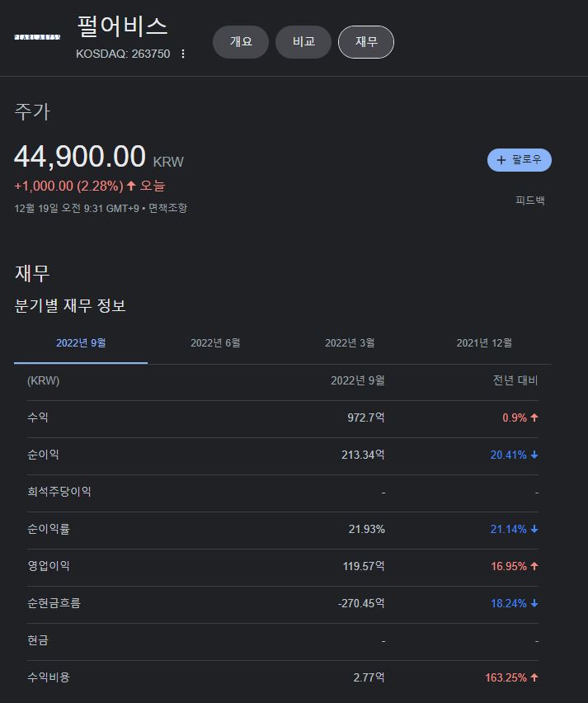Click the down arrow beside 20.41% net income

[534, 455]
